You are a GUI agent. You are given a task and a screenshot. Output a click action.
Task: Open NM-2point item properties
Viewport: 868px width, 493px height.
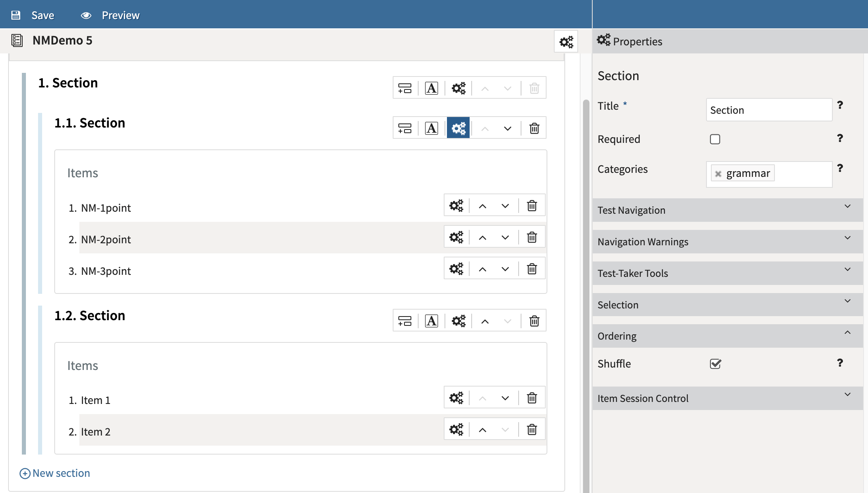[456, 237]
